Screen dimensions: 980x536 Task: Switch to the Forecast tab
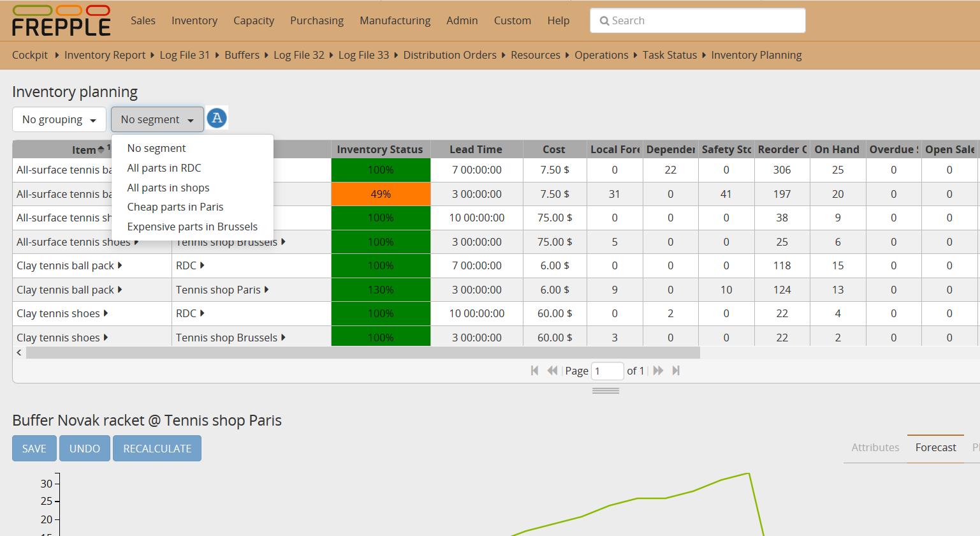tap(935, 447)
